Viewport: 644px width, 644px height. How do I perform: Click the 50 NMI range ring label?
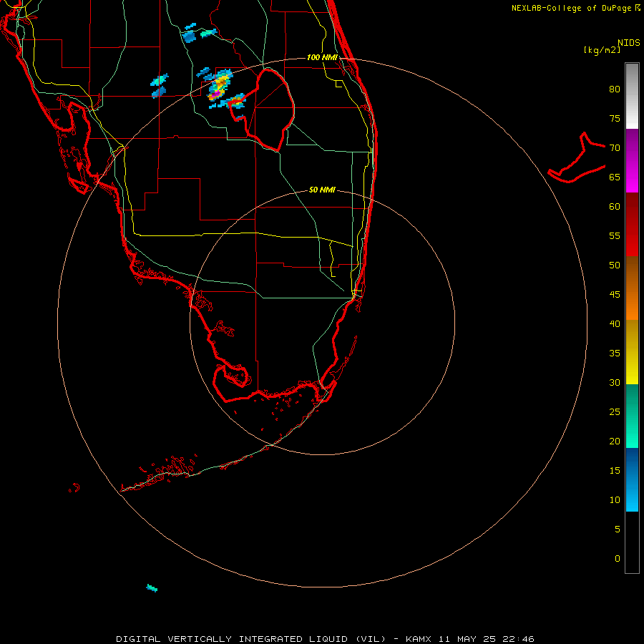pos(322,190)
